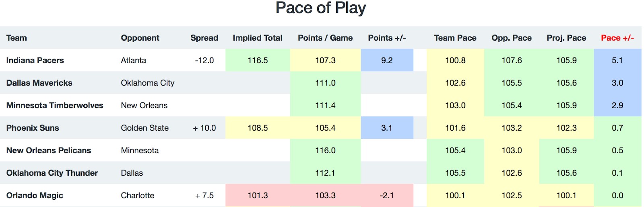644x207 pixels.
Task: Select the Indiana Pacers team name
Action: click(35, 60)
